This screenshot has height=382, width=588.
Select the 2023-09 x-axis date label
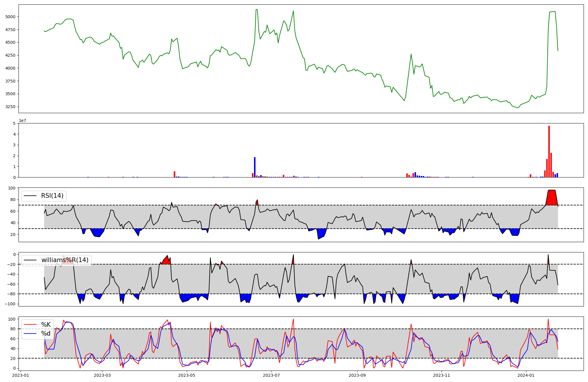pos(357,375)
